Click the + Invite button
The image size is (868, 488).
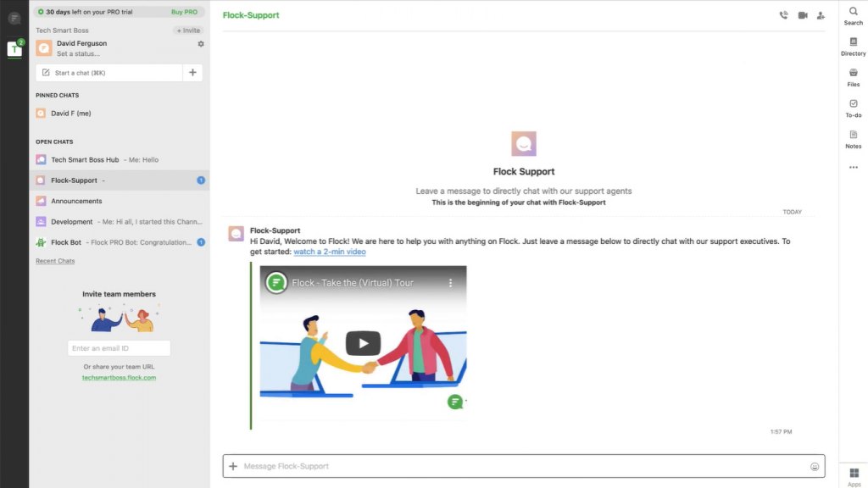click(188, 30)
